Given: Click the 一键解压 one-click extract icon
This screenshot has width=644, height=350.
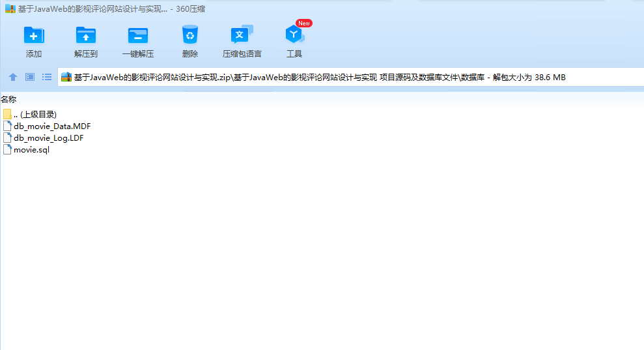Looking at the screenshot, I should click(138, 35).
